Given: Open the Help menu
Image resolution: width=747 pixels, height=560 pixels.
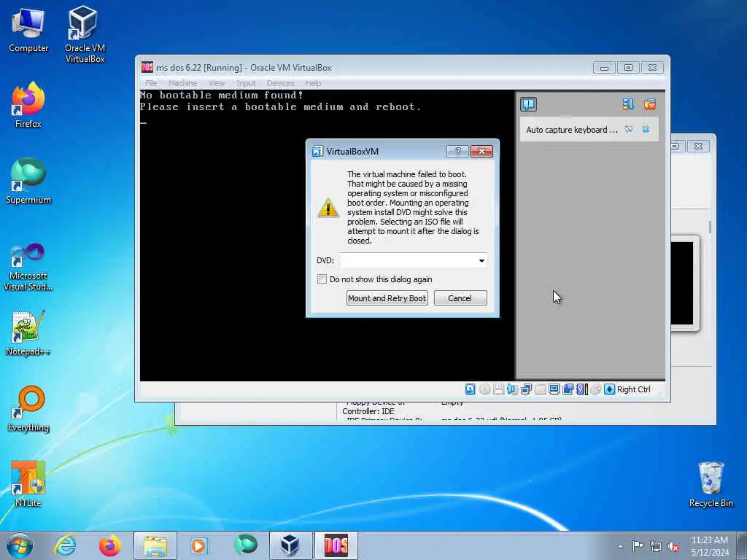Looking at the screenshot, I should click(313, 83).
